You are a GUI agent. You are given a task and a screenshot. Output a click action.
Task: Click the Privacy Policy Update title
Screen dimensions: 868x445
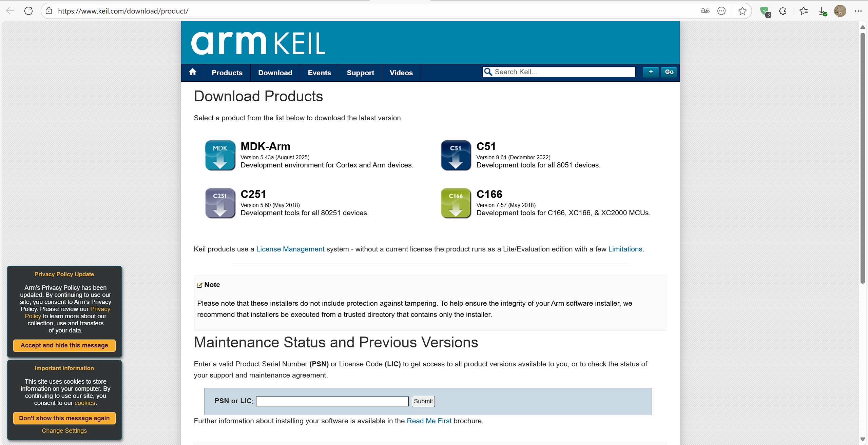tap(64, 274)
